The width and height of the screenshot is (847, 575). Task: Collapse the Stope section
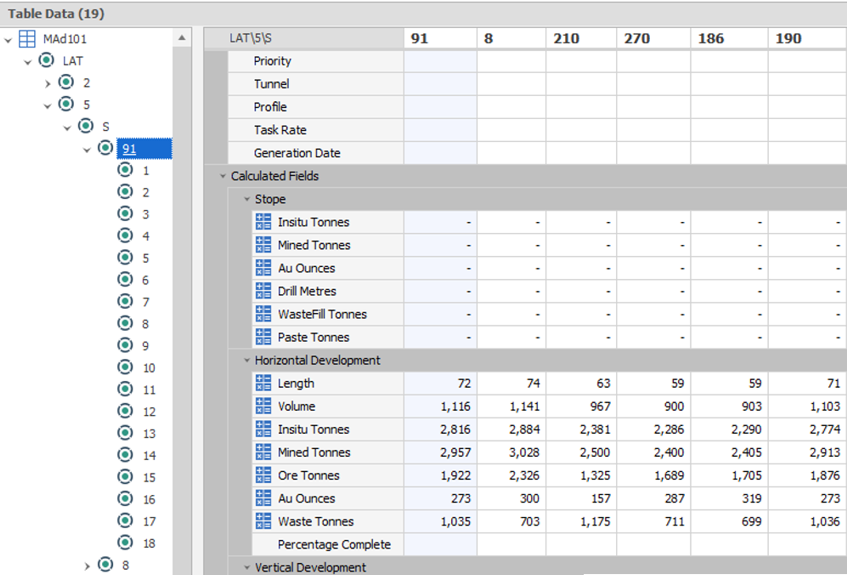246,199
